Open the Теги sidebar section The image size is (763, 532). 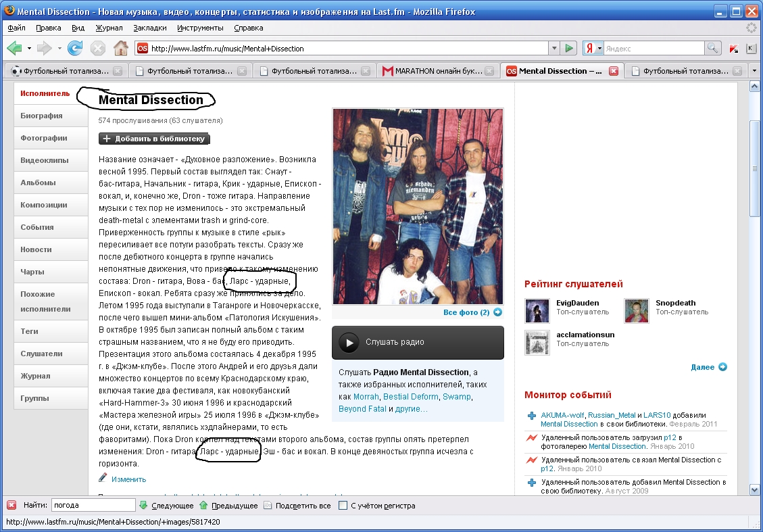pyautogui.click(x=51, y=331)
